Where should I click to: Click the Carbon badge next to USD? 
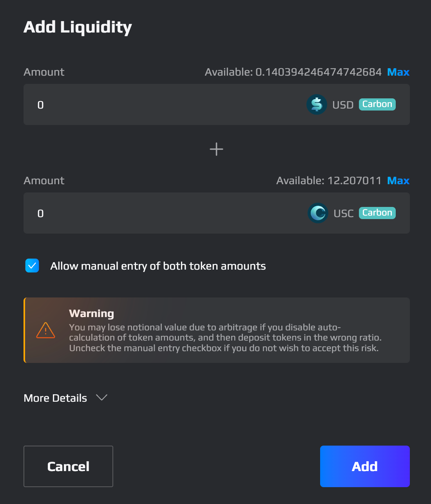click(x=377, y=104)
